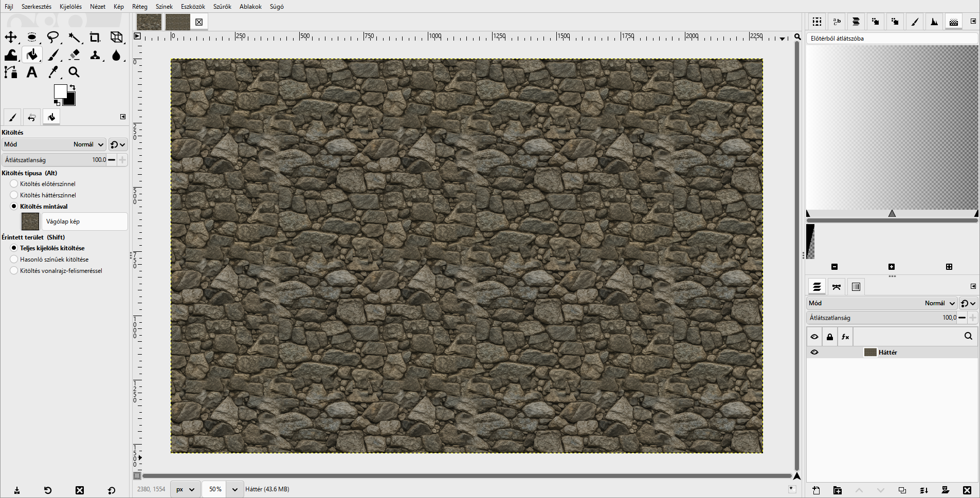The image size is (980, 498).
Task: Open the zoom 50% dropdown
Action: [x=235, y=489]
